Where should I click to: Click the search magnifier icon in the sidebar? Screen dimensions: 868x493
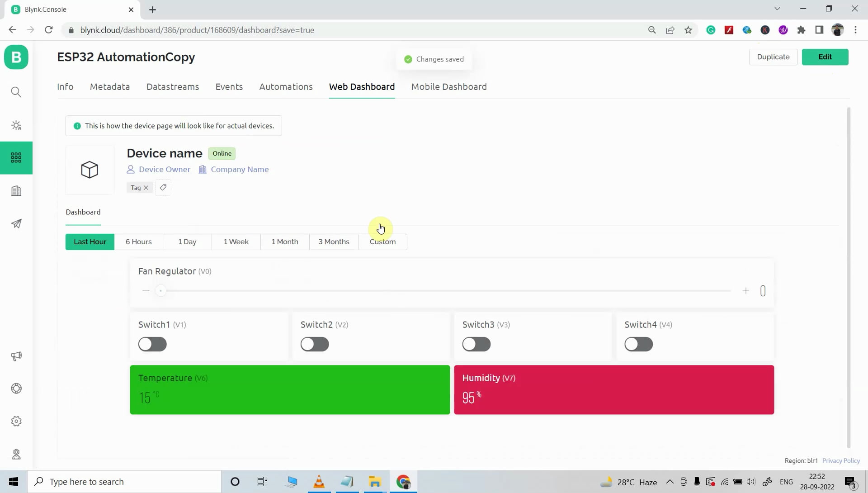click(x=16, y=92)
